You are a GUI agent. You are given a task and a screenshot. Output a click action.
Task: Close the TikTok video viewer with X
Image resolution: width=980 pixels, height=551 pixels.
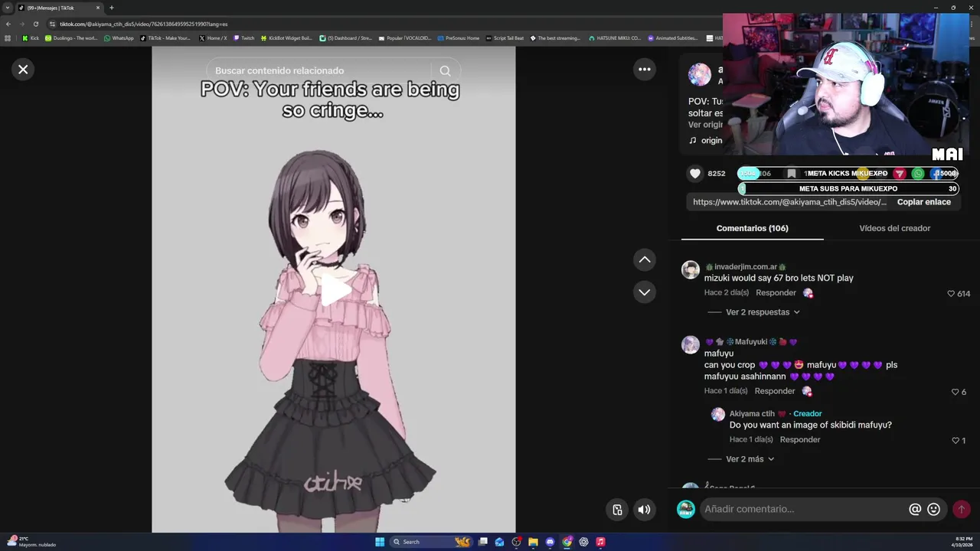tap(23, 70)
